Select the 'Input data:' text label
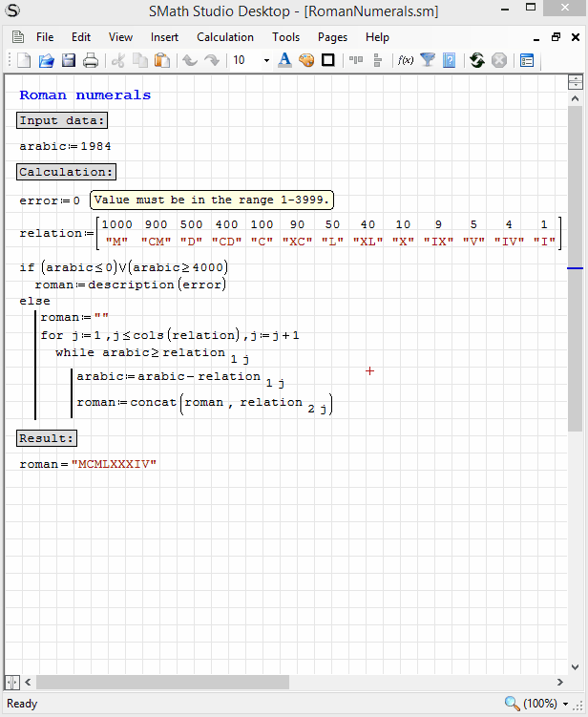588x717 pixels. click(x=62, y=120)
